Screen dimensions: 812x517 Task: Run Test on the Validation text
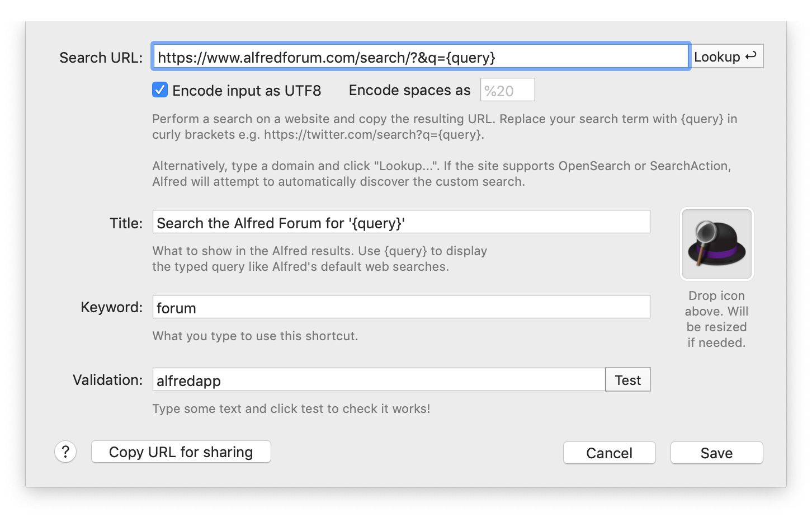[627, 379]
